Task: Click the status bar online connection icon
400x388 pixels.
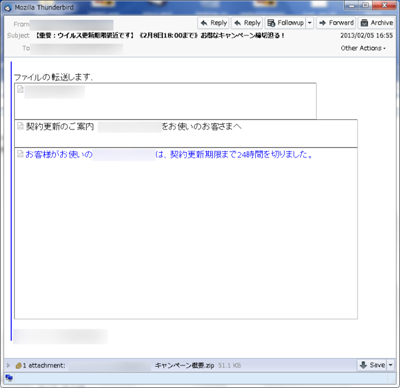Action: [x=9, y=378]
